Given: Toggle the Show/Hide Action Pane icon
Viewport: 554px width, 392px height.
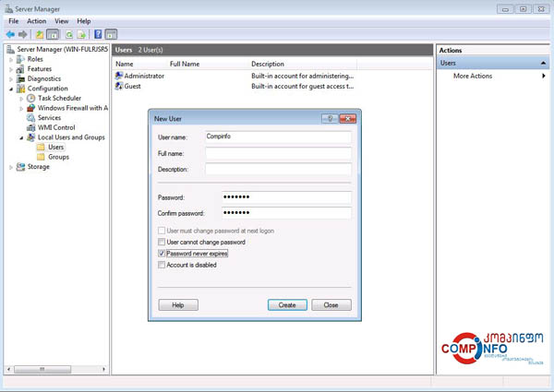Looking at the screenshot, I should (111, 34).
